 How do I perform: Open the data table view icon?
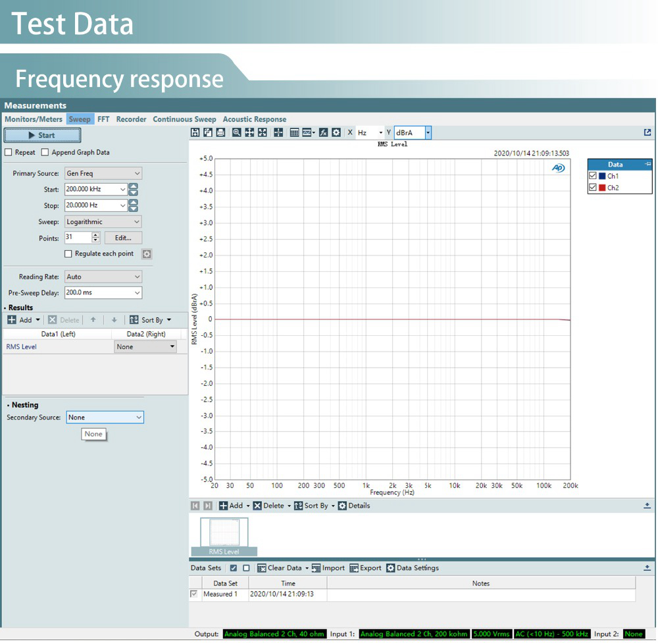(x=294, y=133)
